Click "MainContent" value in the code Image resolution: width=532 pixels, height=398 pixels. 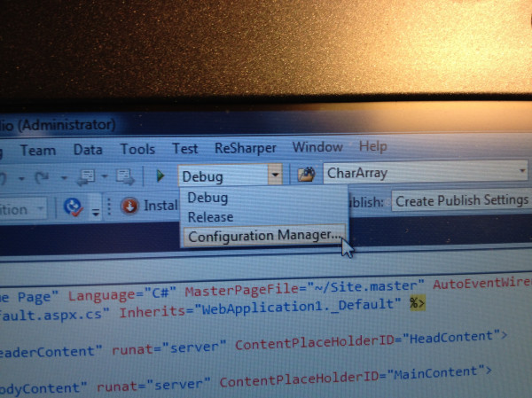439,373
